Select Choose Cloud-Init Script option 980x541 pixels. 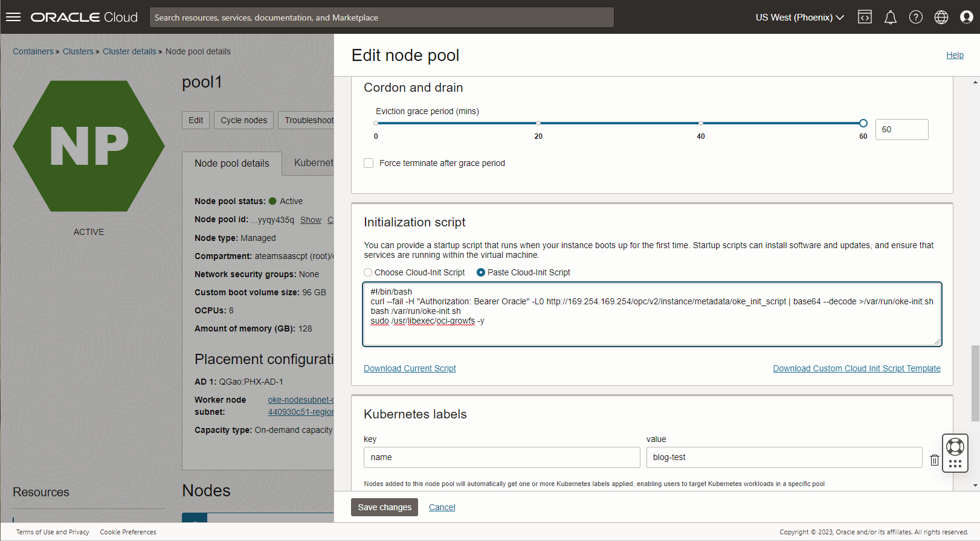click(x=368, y=272)
